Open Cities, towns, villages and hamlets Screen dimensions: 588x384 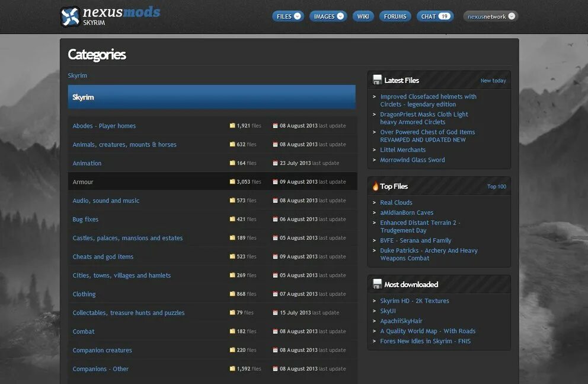click(x=122, y=275)
